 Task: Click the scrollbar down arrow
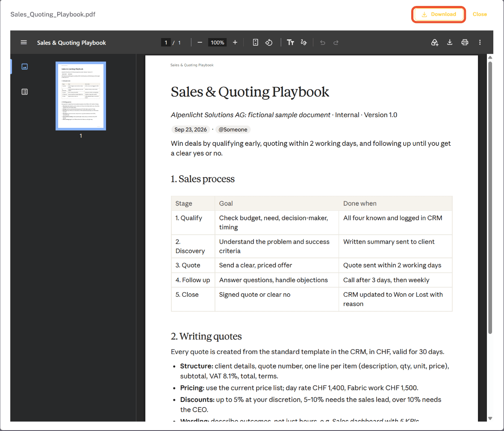(x=490, y=418)
